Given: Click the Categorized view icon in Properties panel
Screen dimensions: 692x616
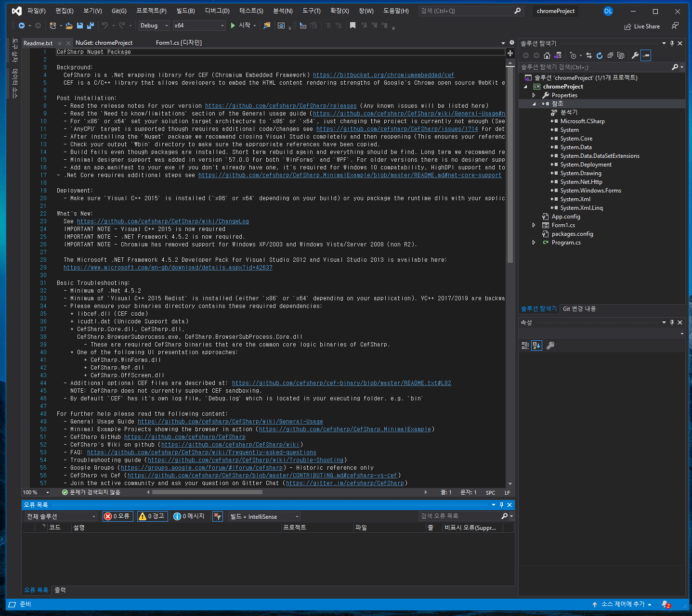Looking at the screenshot, I should pyautogui.click(x=525, y=346).
